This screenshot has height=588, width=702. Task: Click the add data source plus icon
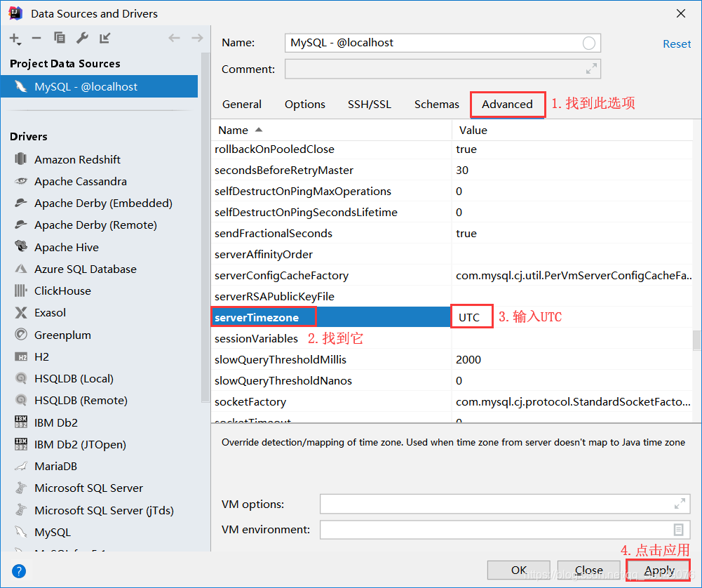pos(15,39)
